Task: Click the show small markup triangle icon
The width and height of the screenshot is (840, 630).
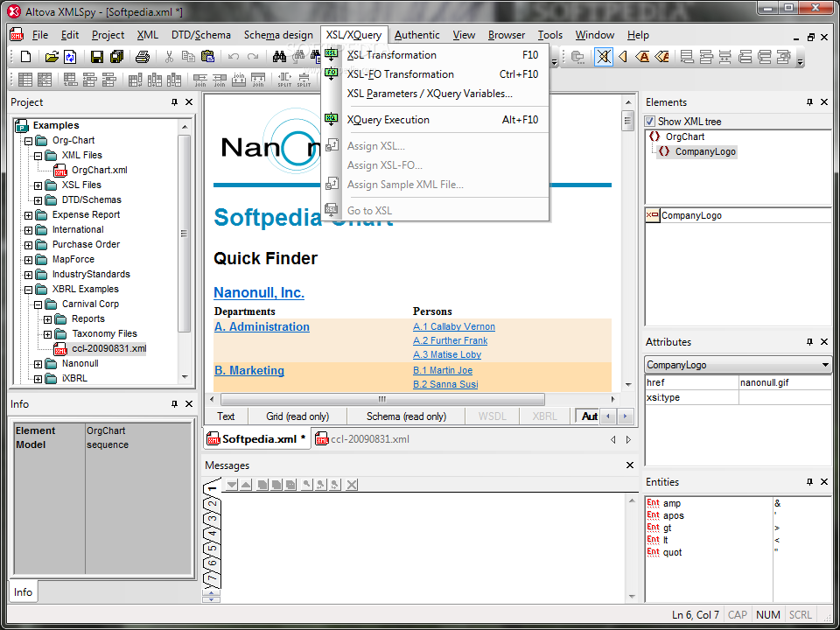Action: coord(622,56)
